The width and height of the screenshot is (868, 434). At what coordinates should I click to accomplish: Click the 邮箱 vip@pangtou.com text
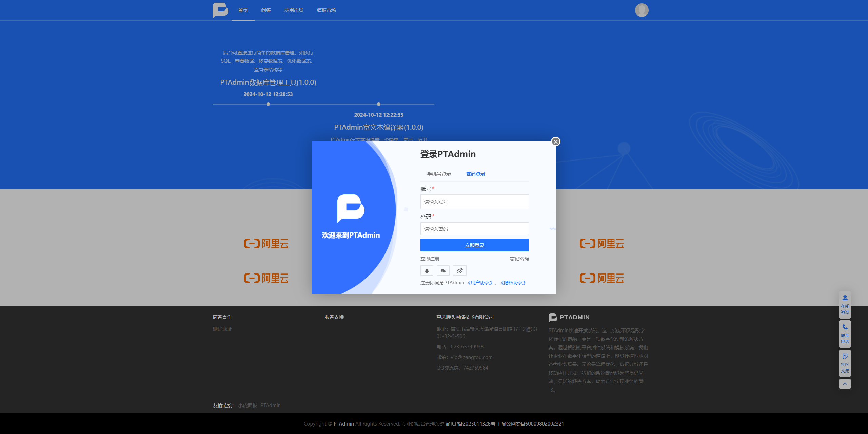(465, 357)
